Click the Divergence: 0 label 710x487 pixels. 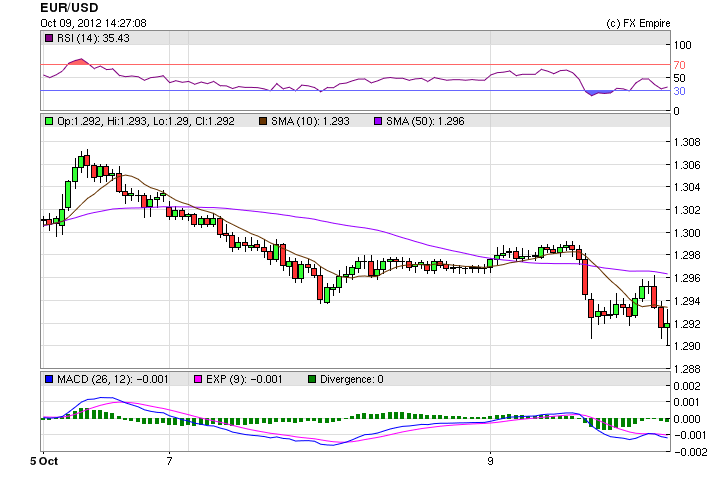coord(352,379)
